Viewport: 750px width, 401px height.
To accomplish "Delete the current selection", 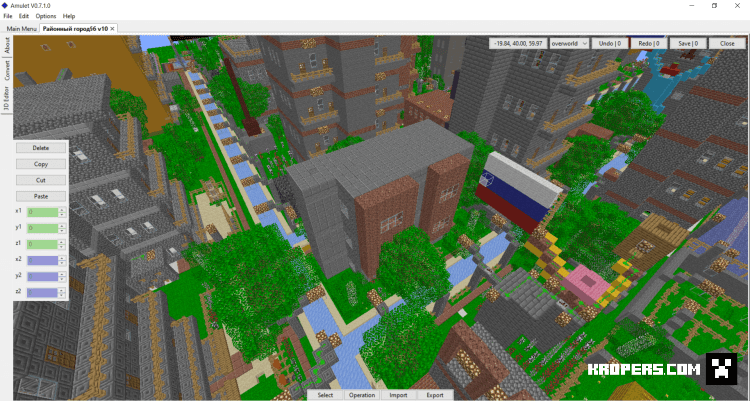I will point(41,148).
